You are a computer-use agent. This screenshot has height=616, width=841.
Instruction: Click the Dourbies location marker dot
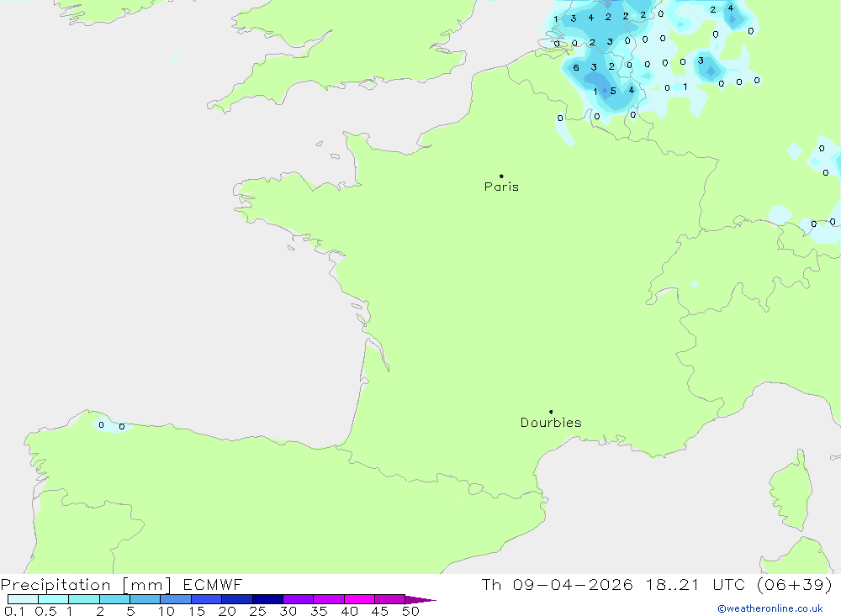[x=551, y=412]
